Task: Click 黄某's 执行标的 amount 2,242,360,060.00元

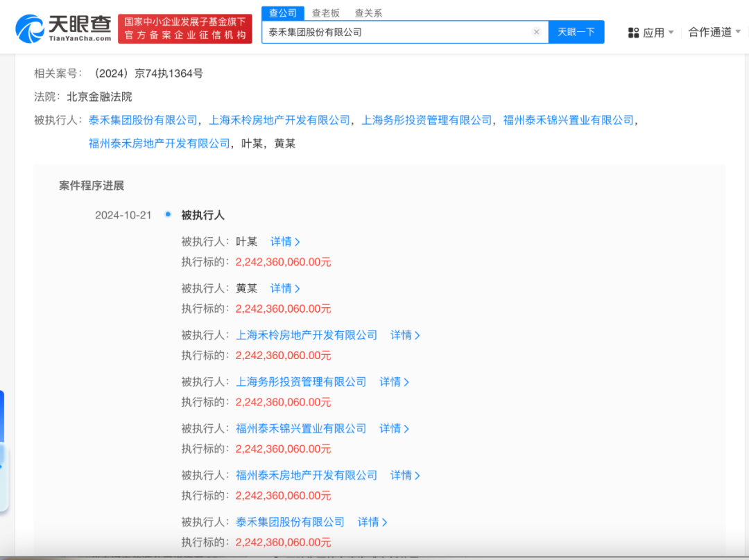Action: [283, 309]
